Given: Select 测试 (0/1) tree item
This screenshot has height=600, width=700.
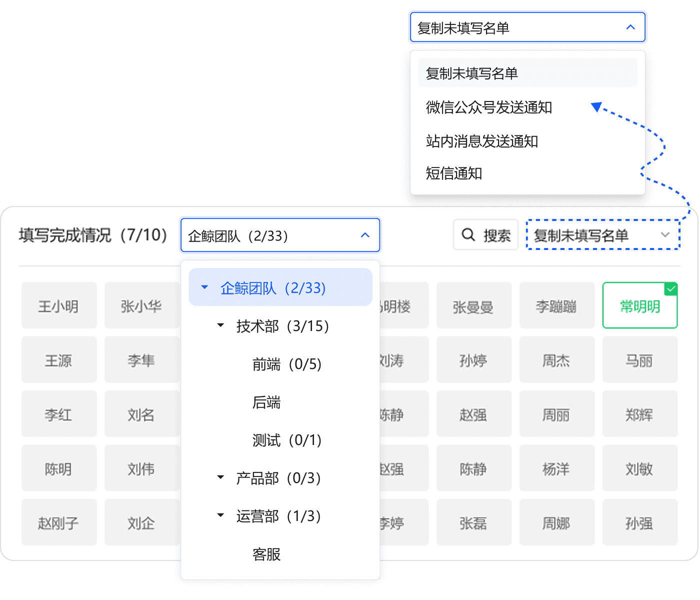Looking at the screenshot, I should [286, 440].
